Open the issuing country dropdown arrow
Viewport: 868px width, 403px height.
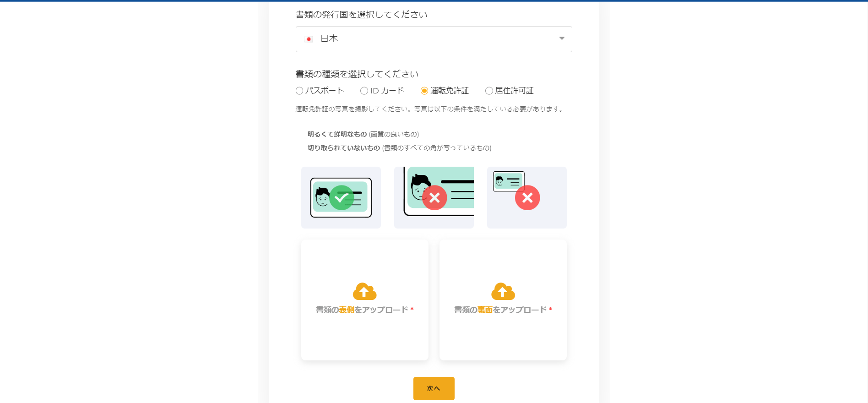click(562, 38)
